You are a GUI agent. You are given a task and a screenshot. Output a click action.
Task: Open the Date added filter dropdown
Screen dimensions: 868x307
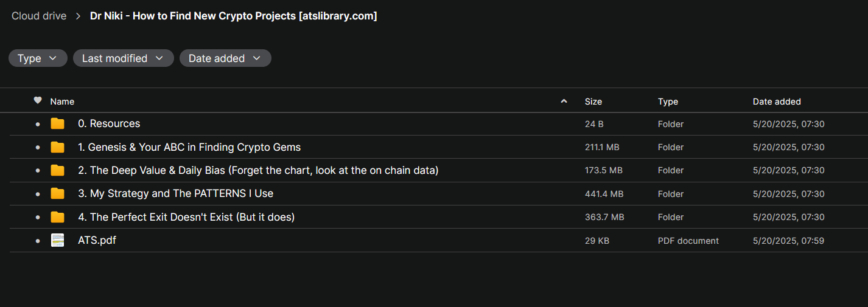click(225, 58)
